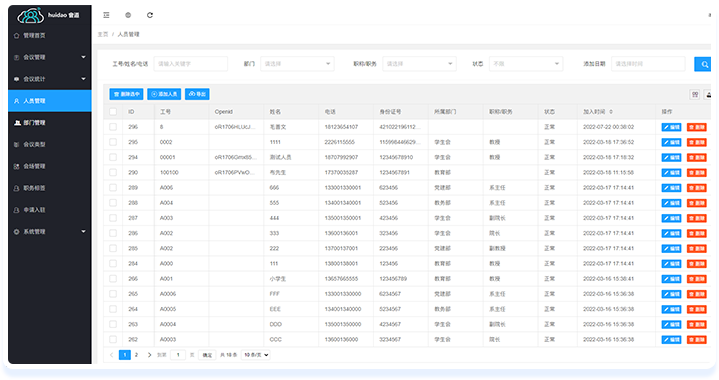Click the home icon beside 管理首页

coord(17,35)
